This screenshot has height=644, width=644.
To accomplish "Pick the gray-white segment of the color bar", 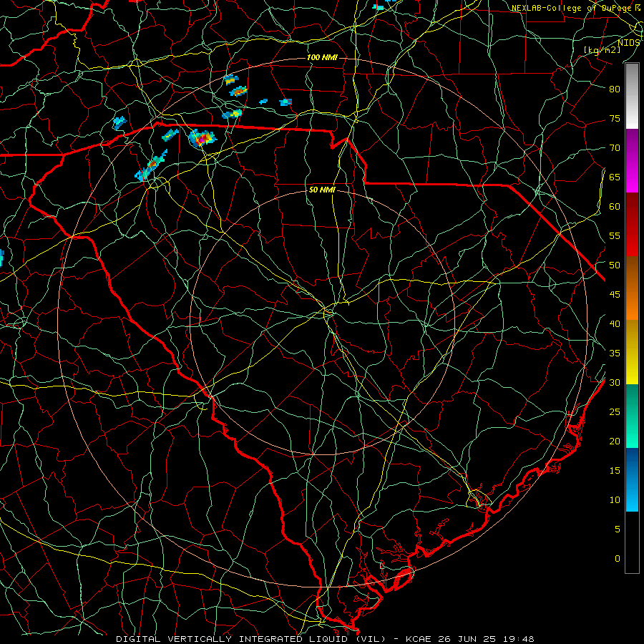I will pos(632,96).
